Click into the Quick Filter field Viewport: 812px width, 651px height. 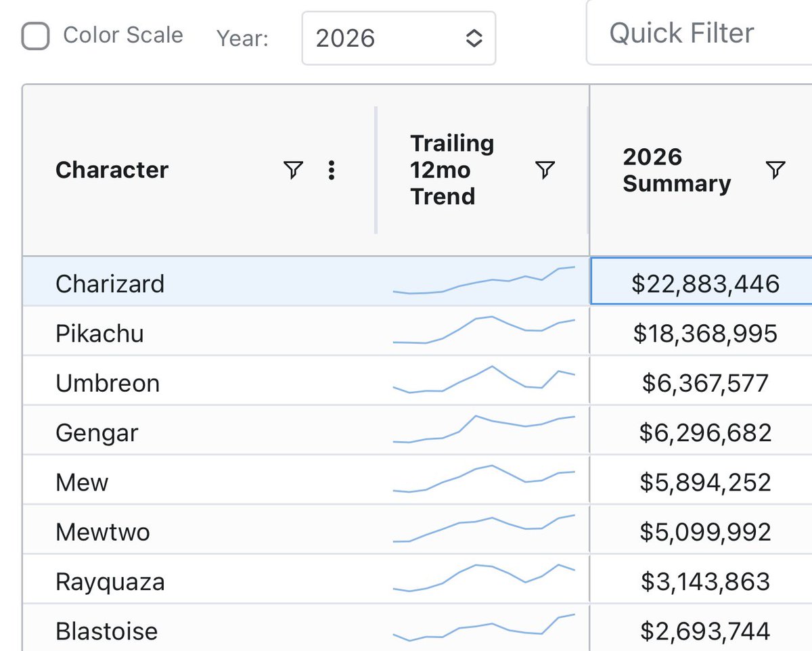699,32
